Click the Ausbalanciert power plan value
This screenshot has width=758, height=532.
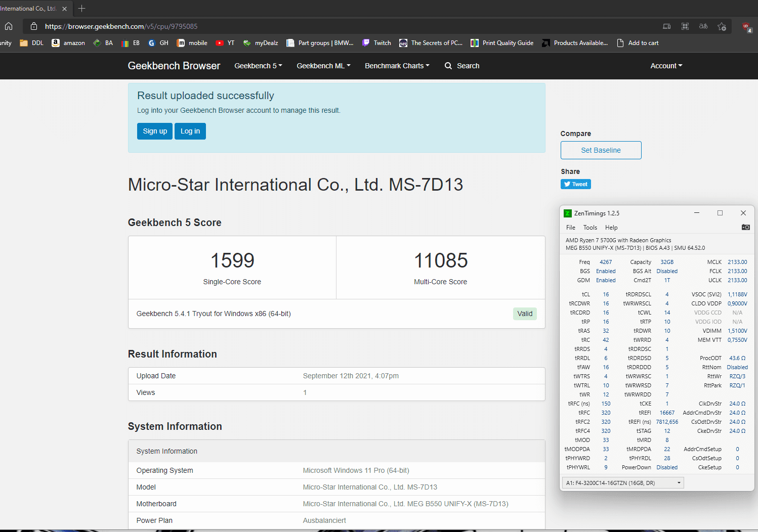tap(324, 520)
